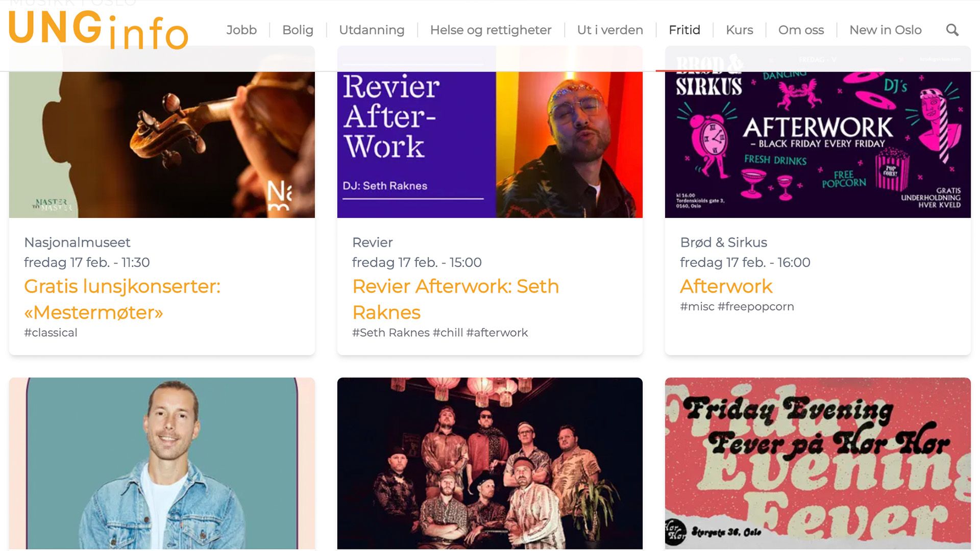
Task: Open the Kurs page
Action: coord(739,30)
